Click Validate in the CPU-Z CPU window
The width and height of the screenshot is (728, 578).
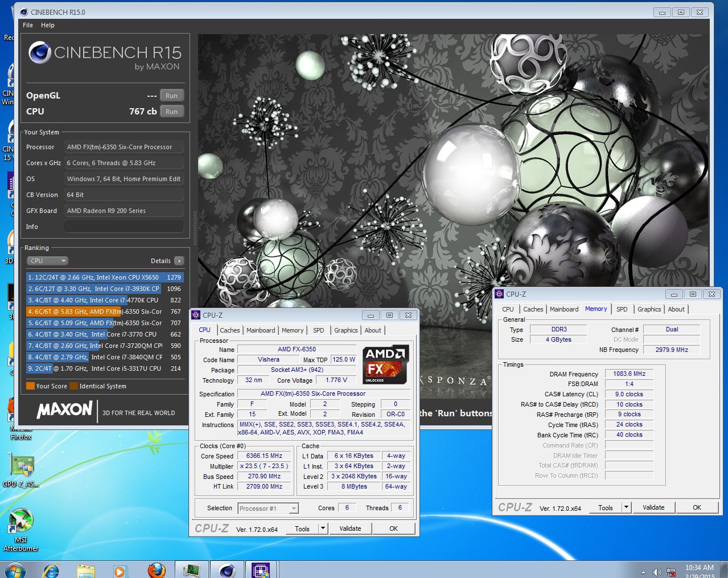click(350, 528)
